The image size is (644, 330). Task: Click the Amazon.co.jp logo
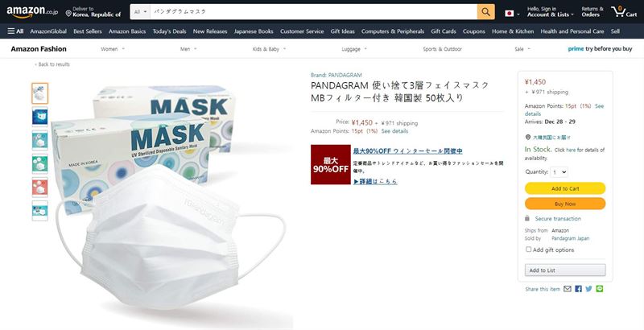32,12
